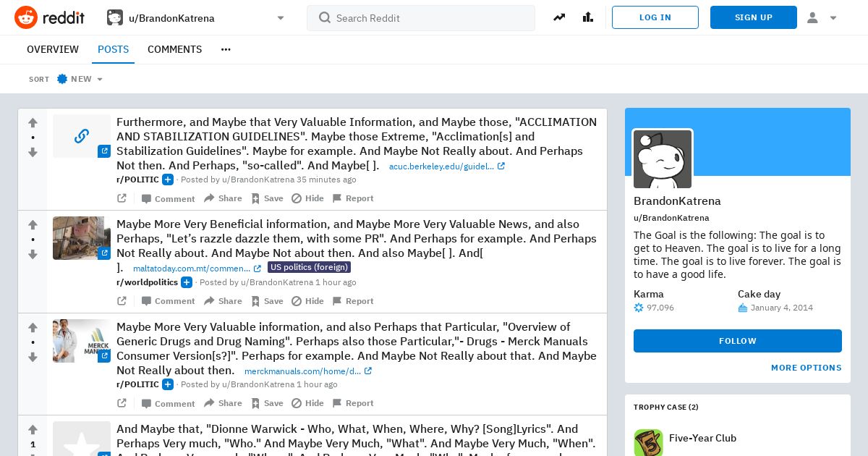Viewport: 868px width, 456px height.
Task: Open the Merck Manuals post thumbnail
Action: click(x=82, y=341)
